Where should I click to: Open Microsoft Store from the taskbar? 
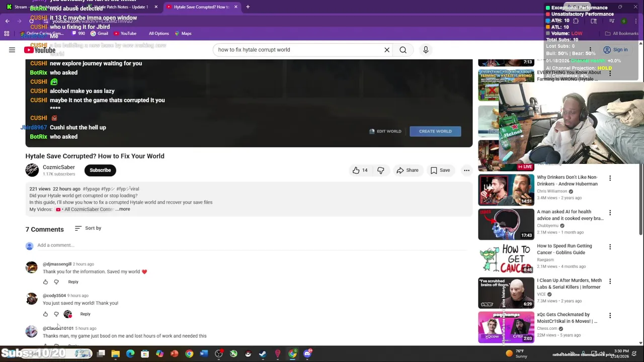[x=145, y=354]
